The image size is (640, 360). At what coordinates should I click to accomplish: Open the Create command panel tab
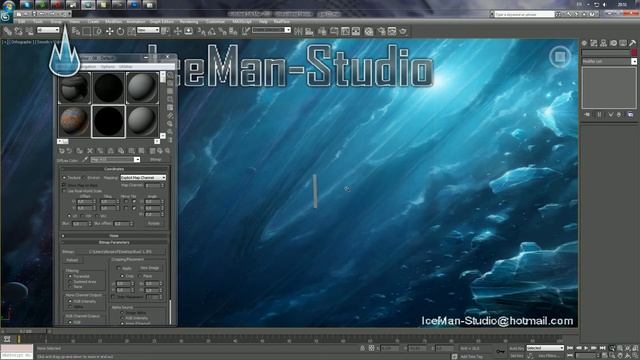[584, 43]
